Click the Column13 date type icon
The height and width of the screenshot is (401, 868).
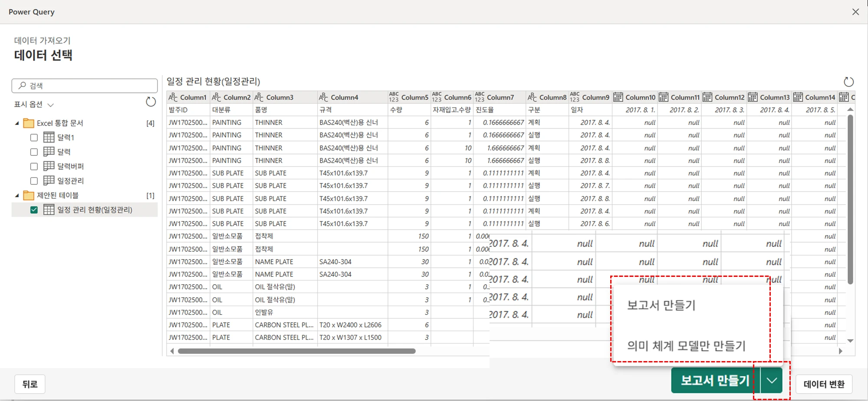(753, 97)
